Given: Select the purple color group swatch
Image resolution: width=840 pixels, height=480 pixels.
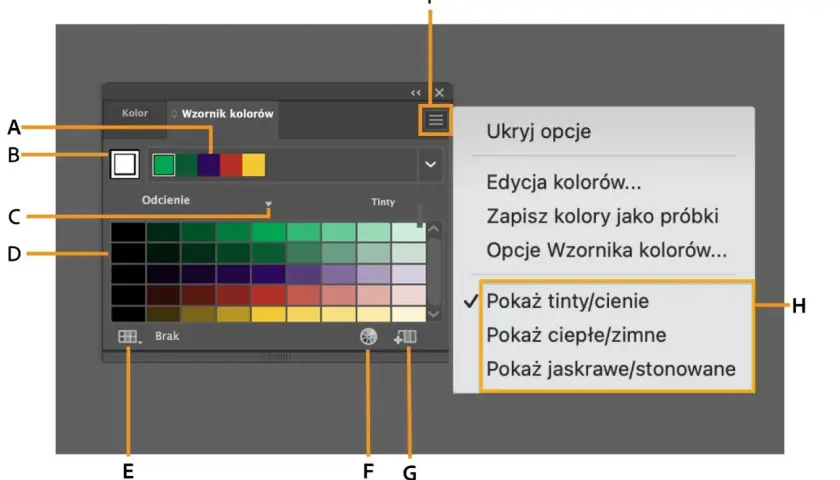Looking at the screenshot, I should point(208,164).
